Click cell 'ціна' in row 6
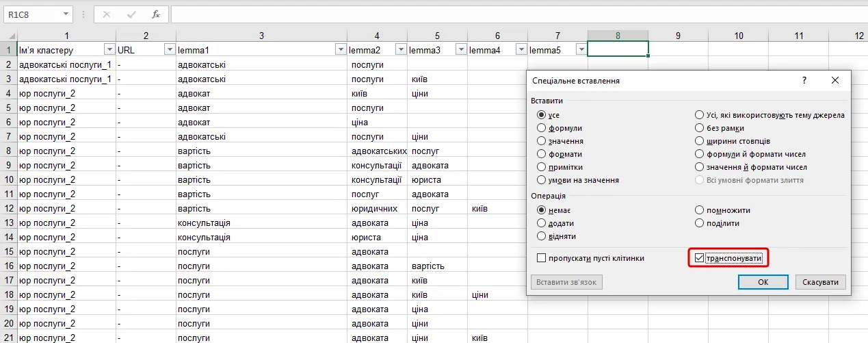The width and height of the screenshot is (868, 343). [377, 122]
